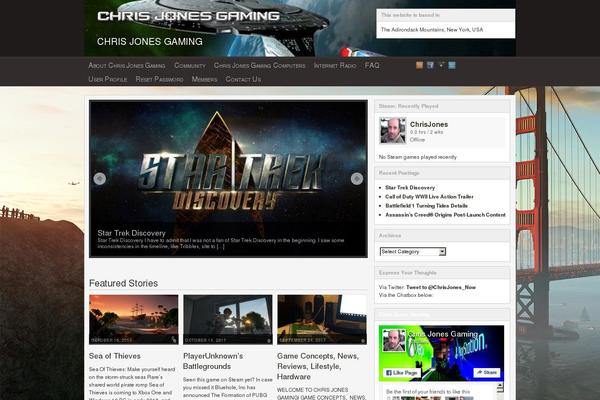Viewport: 600px width, 400px height.
Task: Click the Facebook widget scrollbar up arrow
Action: 500,386
